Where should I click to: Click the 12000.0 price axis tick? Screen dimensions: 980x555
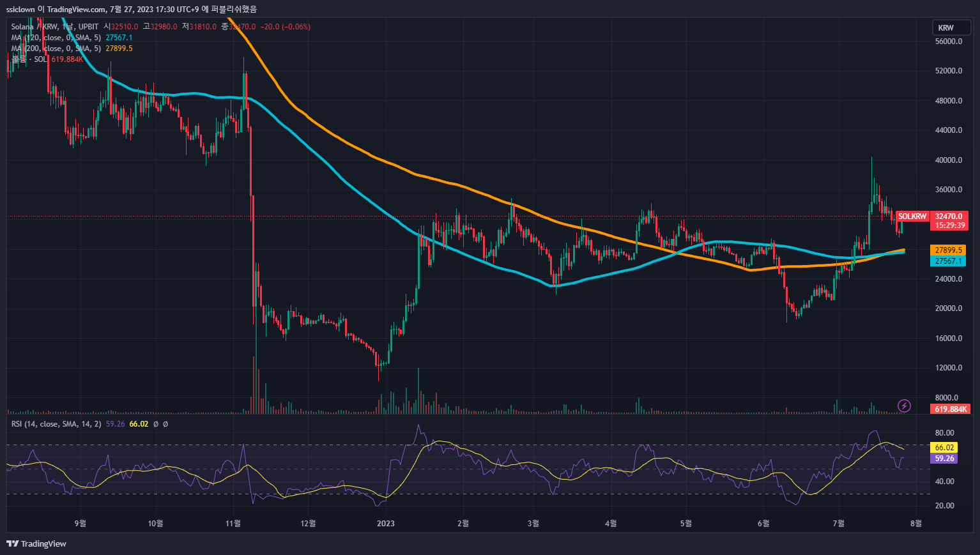pyautogui.click(x=949, y=368)
